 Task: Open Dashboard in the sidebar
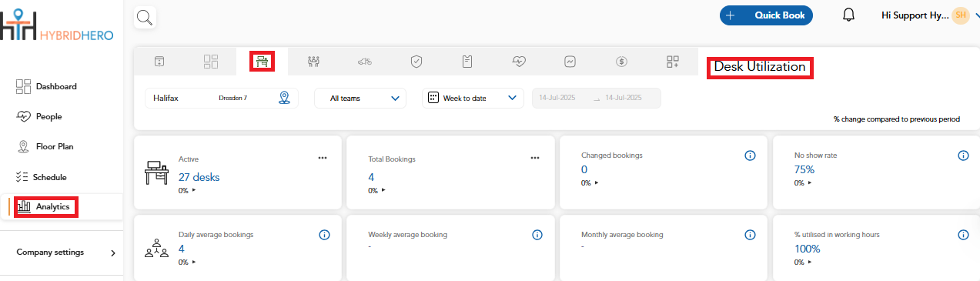pos(46,86)
